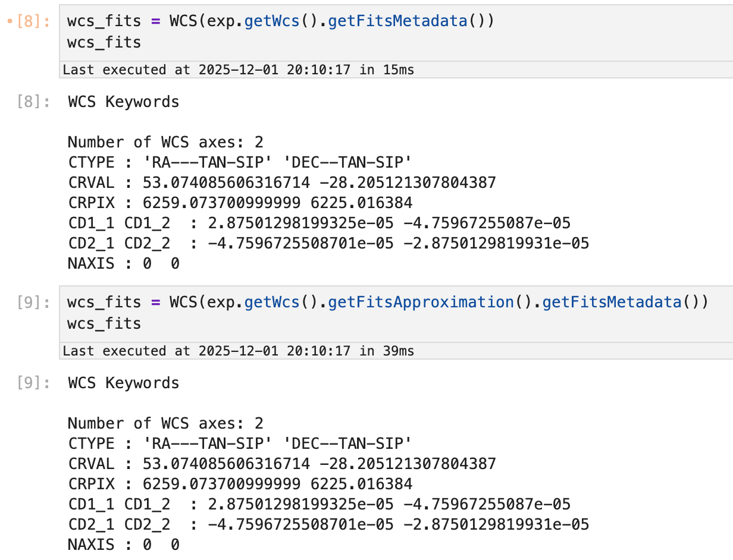Click WCS Keywords heading in first output

(x=124, y=102)
